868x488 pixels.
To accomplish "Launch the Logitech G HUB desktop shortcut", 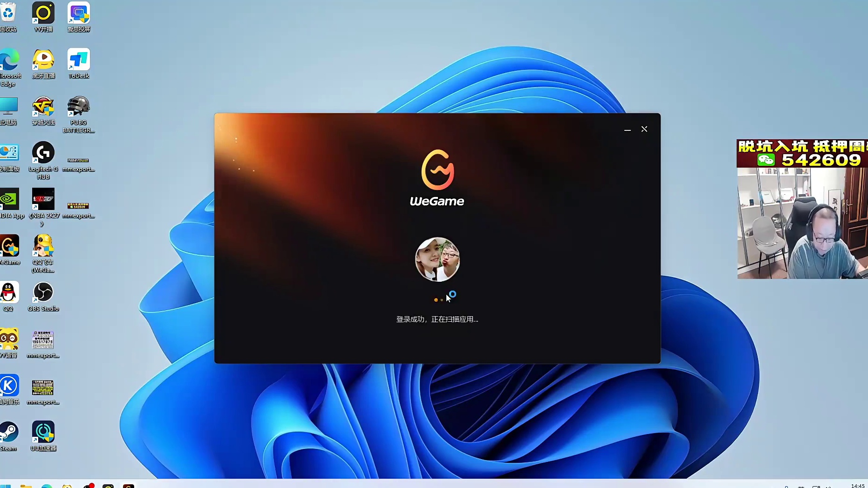I will [43, 161].
